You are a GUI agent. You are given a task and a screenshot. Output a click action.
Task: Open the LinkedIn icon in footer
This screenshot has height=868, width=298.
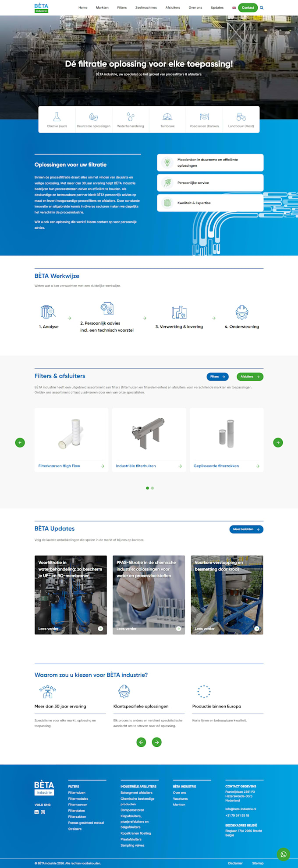pos(36,812)
